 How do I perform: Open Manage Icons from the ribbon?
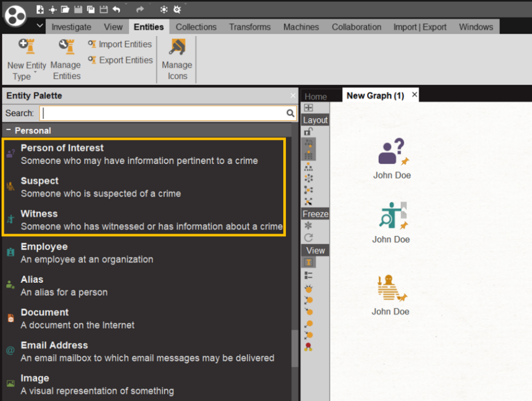pos(177,59)
